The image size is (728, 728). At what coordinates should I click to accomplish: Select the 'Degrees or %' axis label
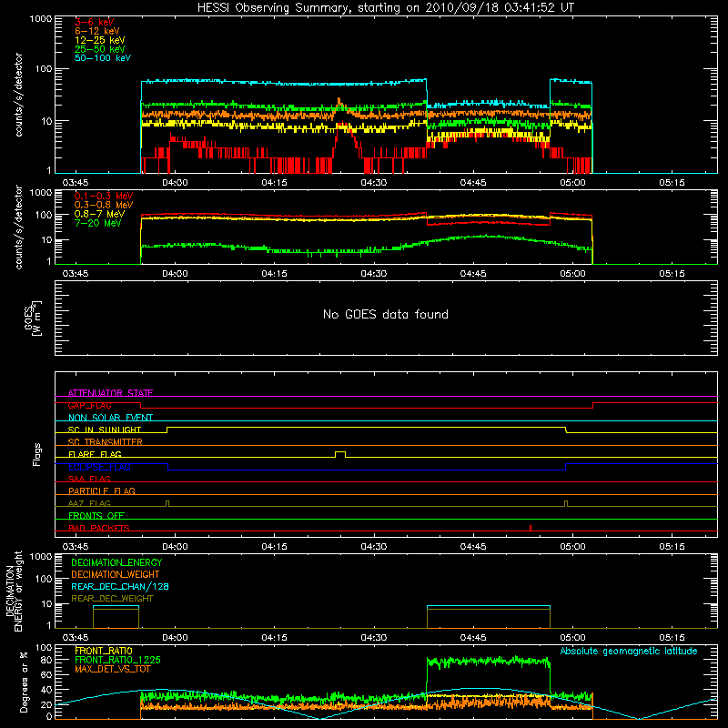pos(24,682)
